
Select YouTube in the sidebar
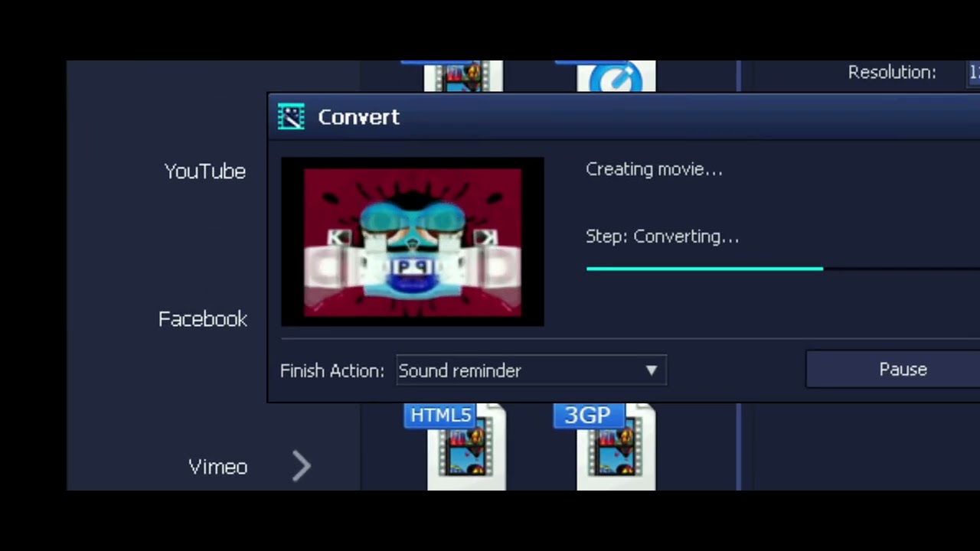pos(205,171)
